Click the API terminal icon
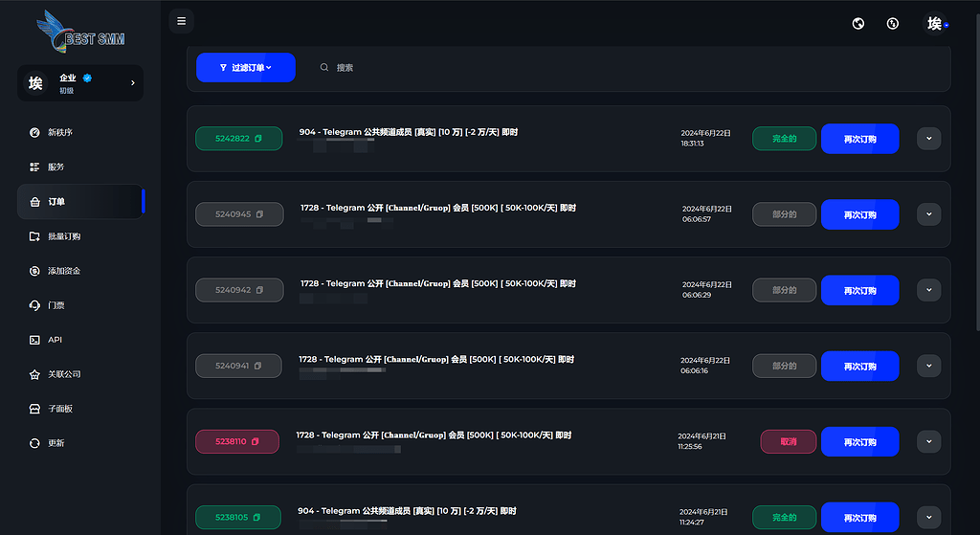Viewport: 980px width, 535px height. click(34, 340)
